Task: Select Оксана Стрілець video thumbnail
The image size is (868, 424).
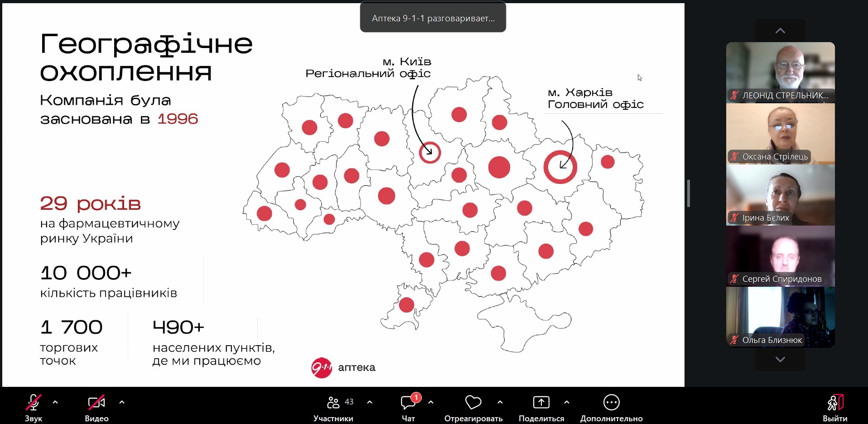Action: [x=781, y=134]
